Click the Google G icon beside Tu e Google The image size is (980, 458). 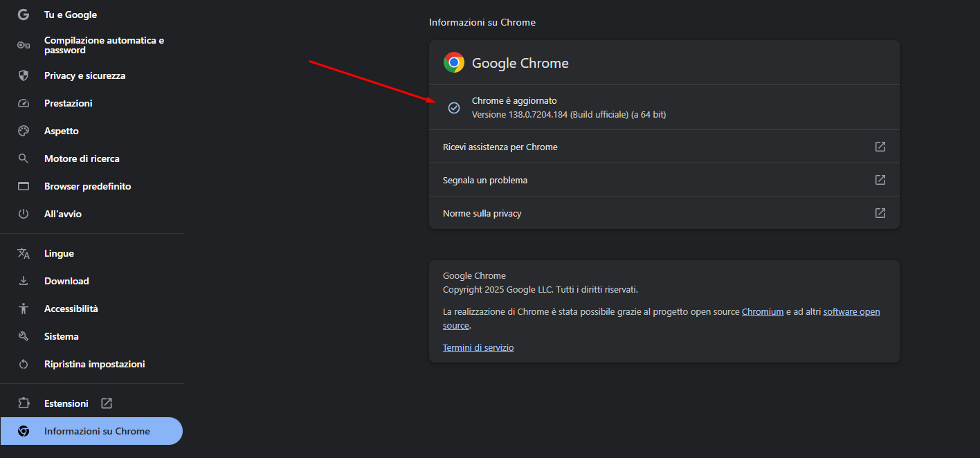pyautogui.click(x=24, y=15)
